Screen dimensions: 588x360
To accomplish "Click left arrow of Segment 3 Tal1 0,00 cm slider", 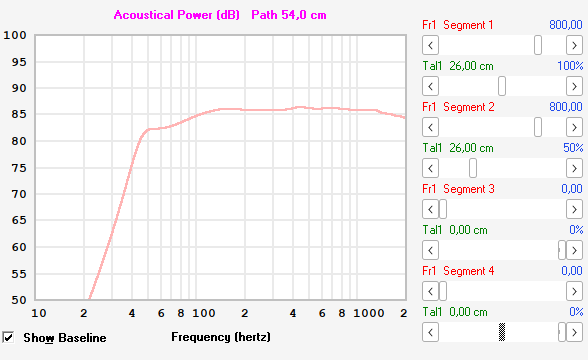I will click(x=430, y=250).
